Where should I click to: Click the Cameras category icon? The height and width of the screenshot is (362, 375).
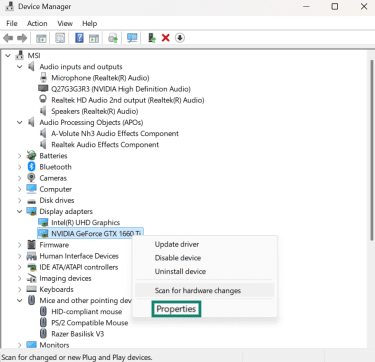[x=31, y=178]
